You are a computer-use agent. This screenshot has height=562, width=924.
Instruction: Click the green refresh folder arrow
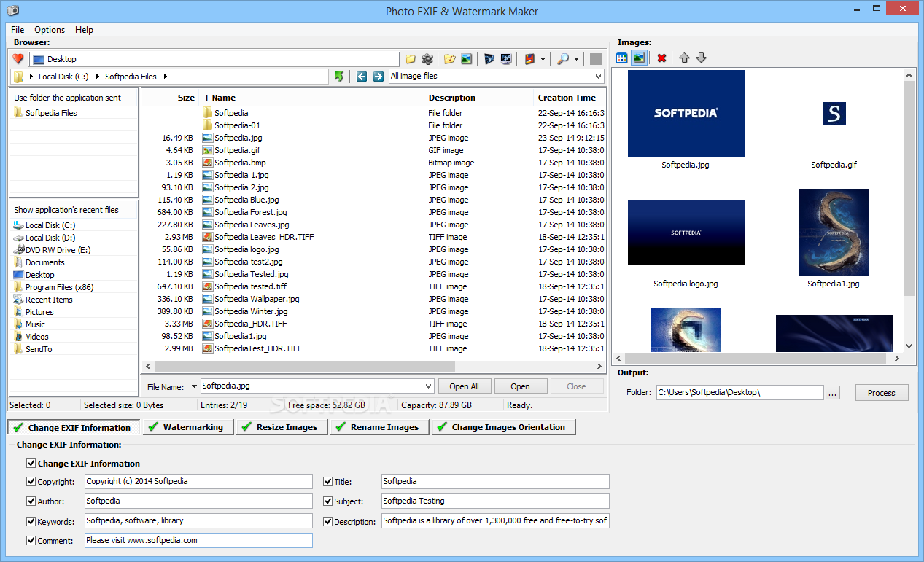pos(339,76)
